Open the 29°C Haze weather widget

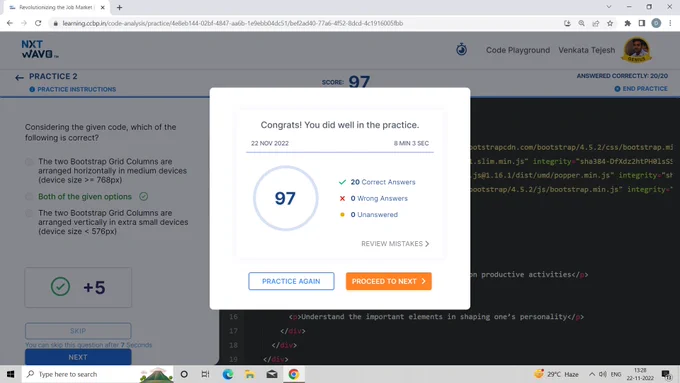click(556, 374)
